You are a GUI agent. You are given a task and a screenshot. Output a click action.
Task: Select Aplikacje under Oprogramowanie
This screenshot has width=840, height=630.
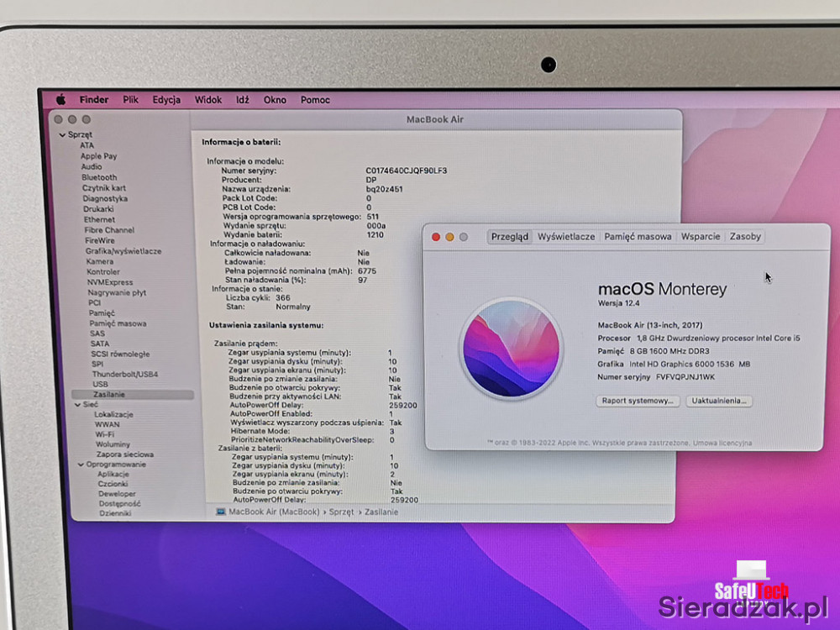point(113,474)
